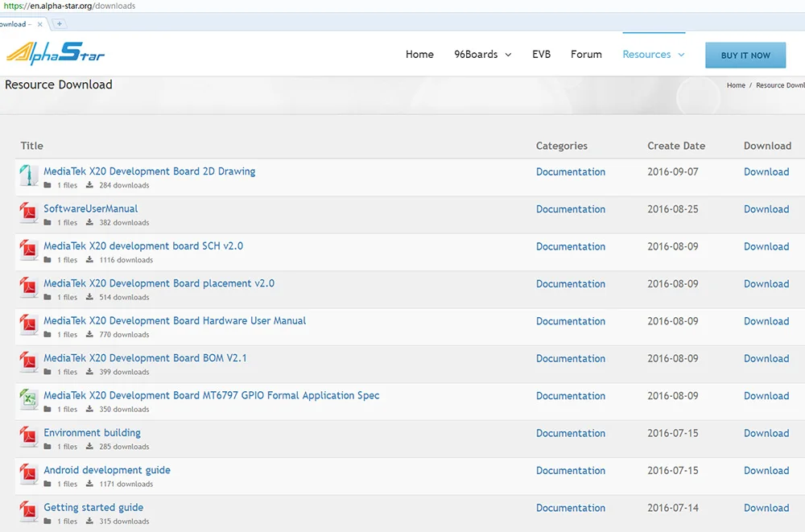The image size is (805, 532).
Task: Expand the Resources menu chevron
Action: tap(681, 55)
